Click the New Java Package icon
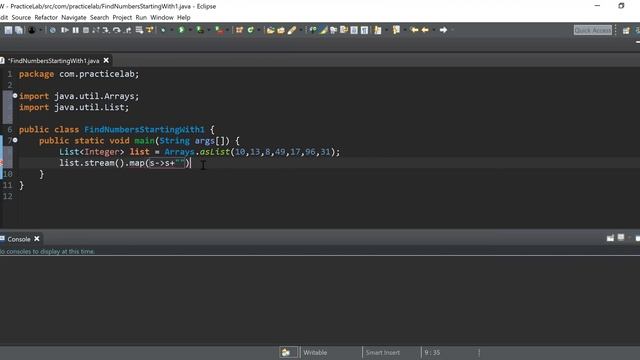The image size is (640, 360). [239, 30]
